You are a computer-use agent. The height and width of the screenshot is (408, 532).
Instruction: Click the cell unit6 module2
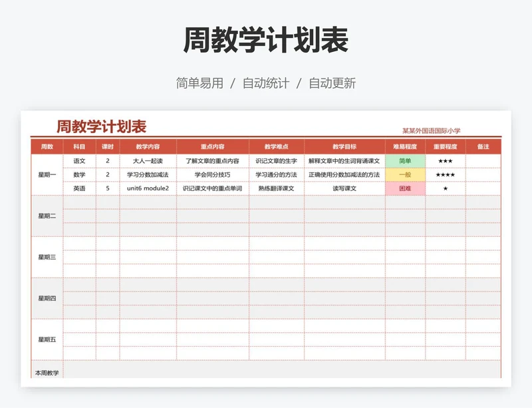[148, 188]
